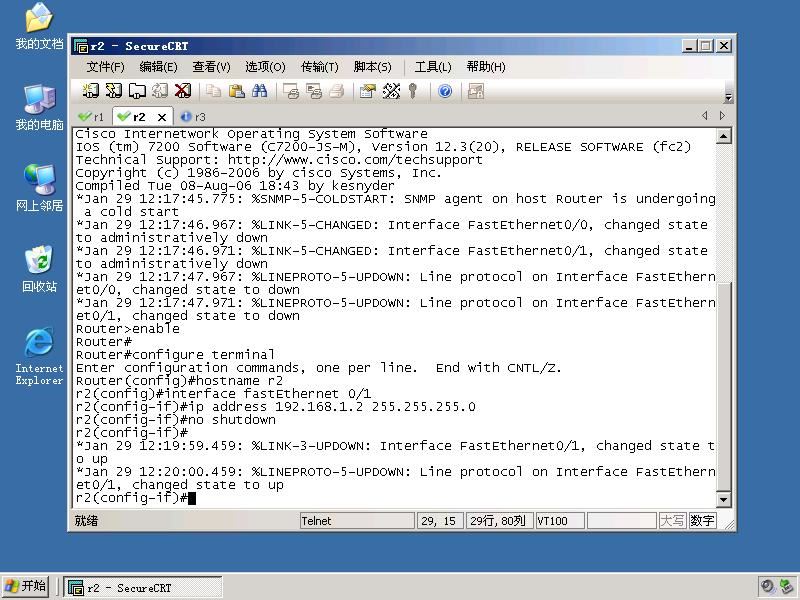This screenshot has height=600, width=800.
Task: Click the Connect toolbar icon
Action: 90,91
